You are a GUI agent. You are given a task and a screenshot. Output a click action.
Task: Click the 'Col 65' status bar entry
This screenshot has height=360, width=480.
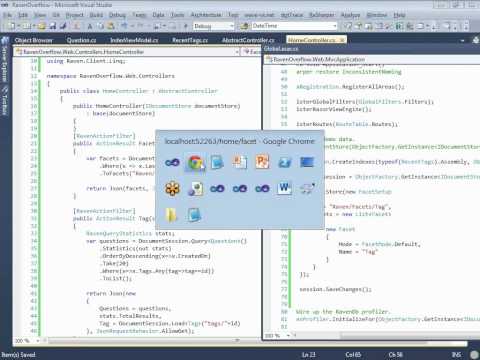point(353,355)
